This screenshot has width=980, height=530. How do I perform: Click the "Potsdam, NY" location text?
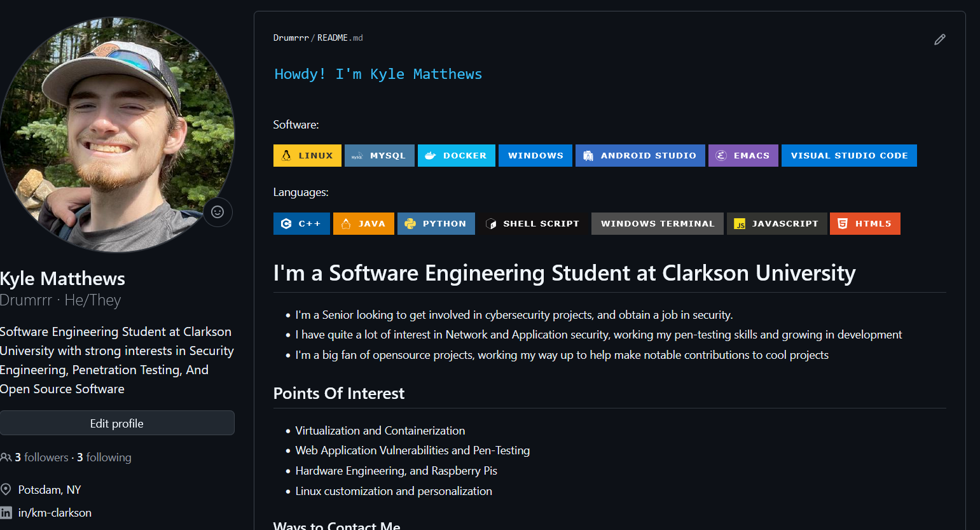(50, 490)
